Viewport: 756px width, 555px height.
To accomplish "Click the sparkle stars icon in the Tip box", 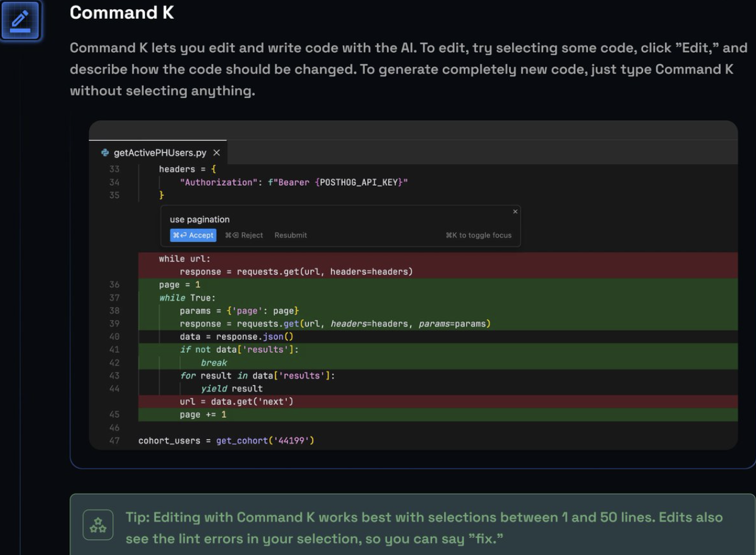I will [x=98, y=525].
